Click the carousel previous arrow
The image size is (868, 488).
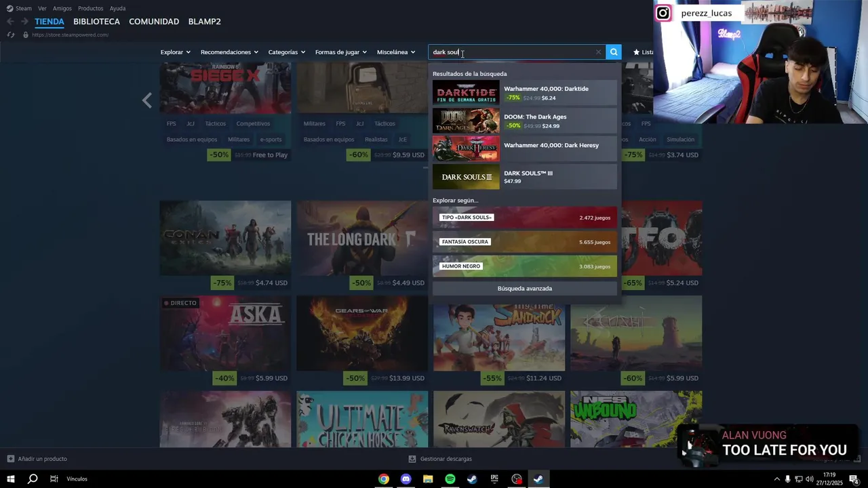(x=146, y=101)
